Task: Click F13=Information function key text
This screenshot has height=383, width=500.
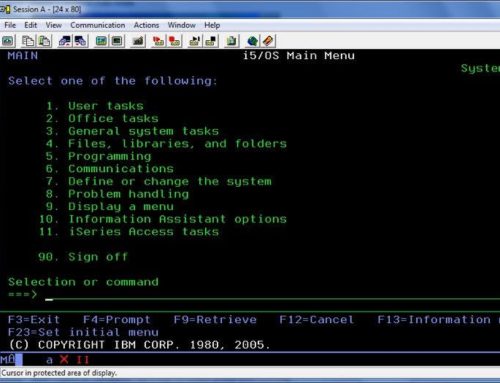Action: [434, 319]
